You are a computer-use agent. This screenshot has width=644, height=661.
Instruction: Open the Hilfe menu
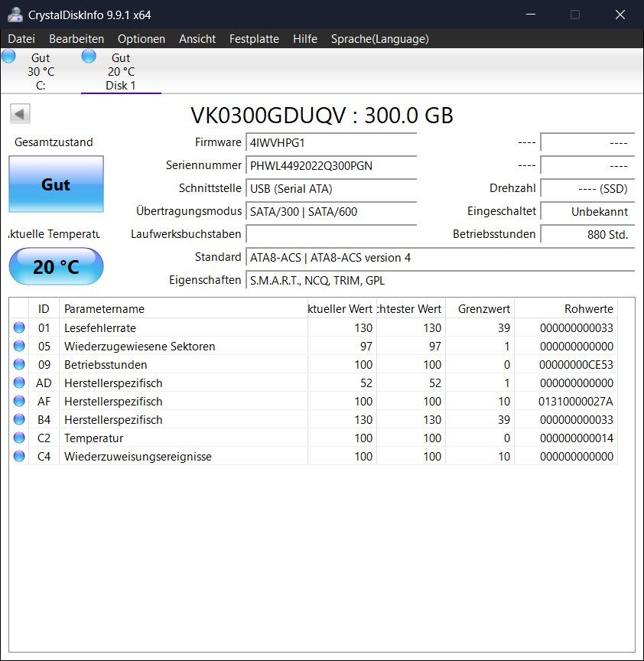(x=305, y=39)
